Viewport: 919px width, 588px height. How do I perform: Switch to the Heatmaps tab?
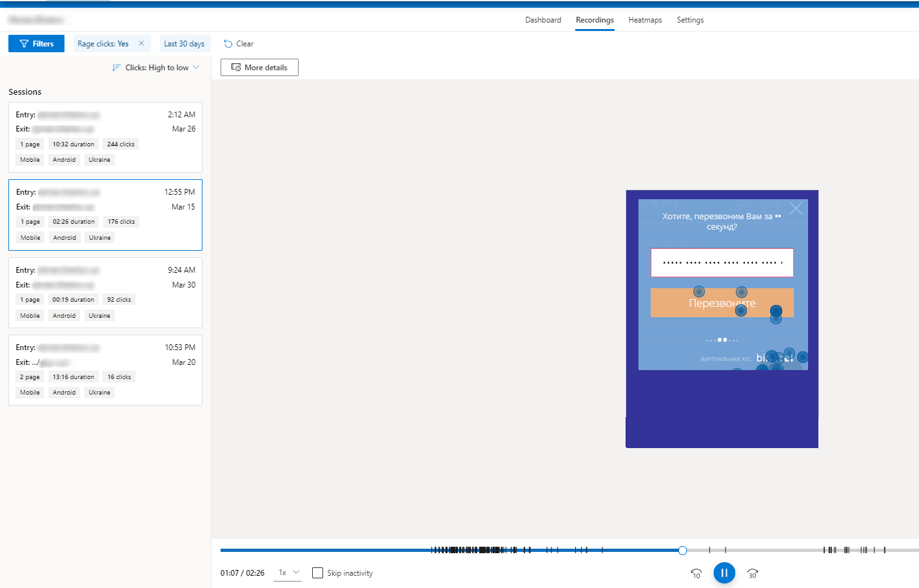pos(645,20)
